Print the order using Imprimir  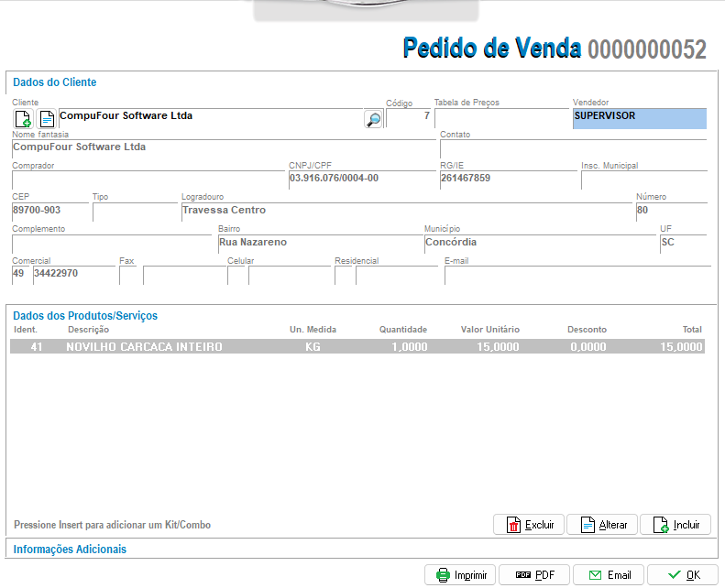pos(460,574)
